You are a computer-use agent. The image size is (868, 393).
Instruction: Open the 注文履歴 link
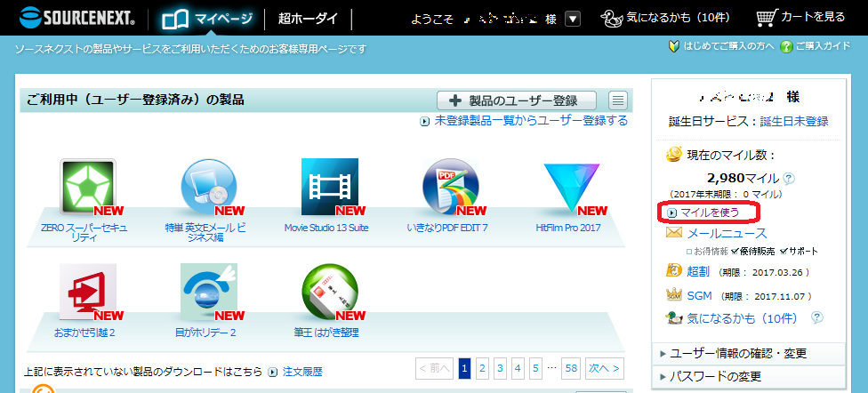302,372
